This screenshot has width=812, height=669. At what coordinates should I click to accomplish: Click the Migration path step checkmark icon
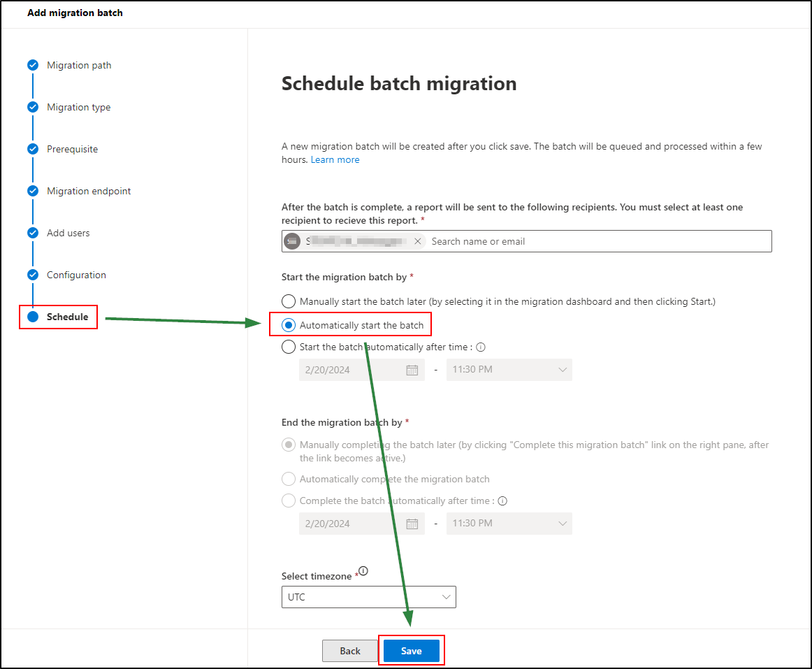point(33,65)
